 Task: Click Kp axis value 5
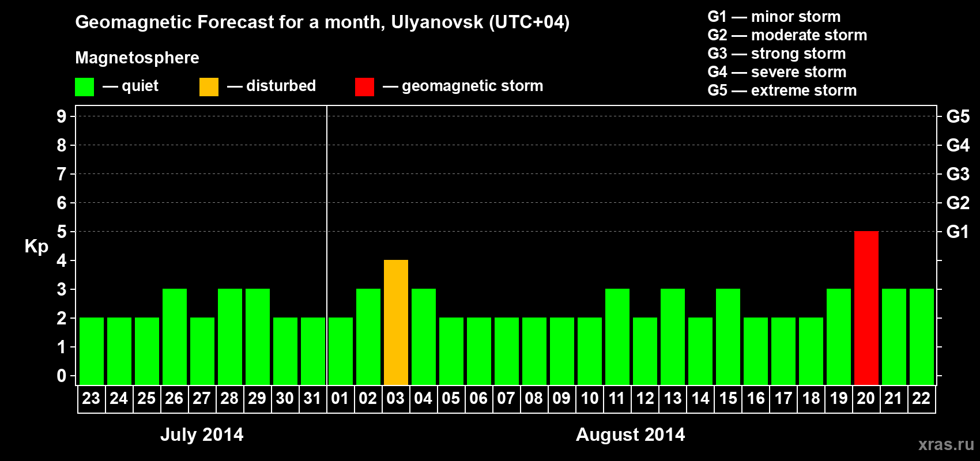coord(62,232)
